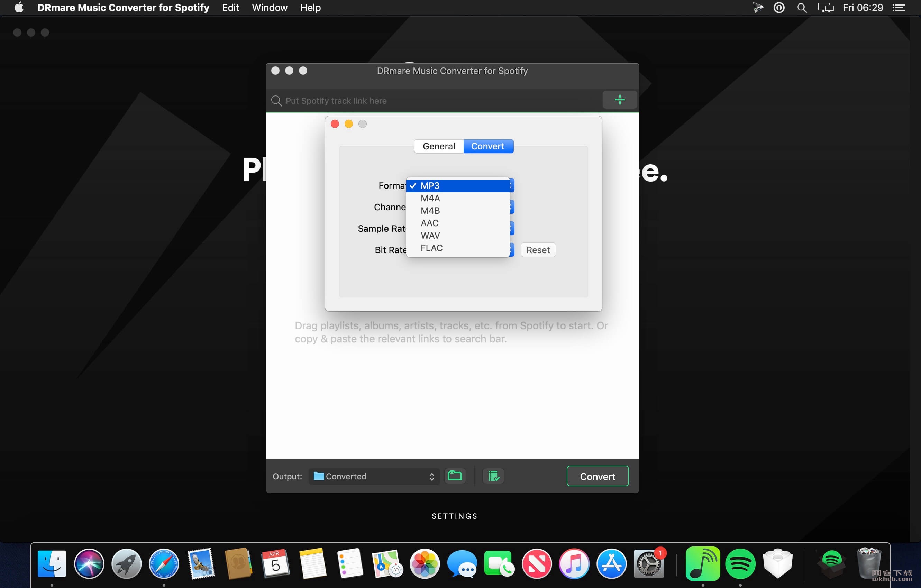921x588 pixels.
Task: Click the Reset button
Action: tap(538, 250)
